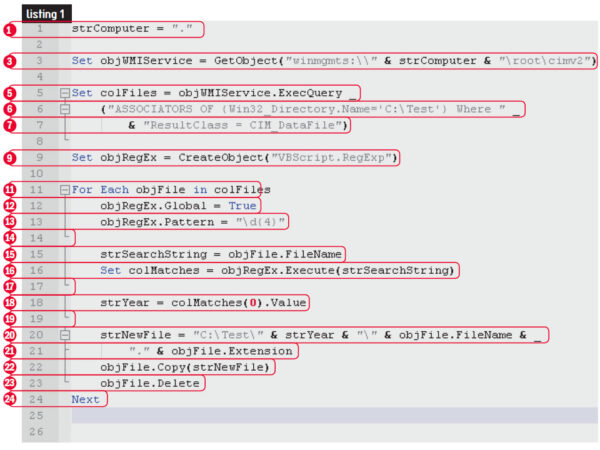Click line number 18 in the gutter
Image resolution: width=600 pixels, height=450 pixels.
coord(40,302)
